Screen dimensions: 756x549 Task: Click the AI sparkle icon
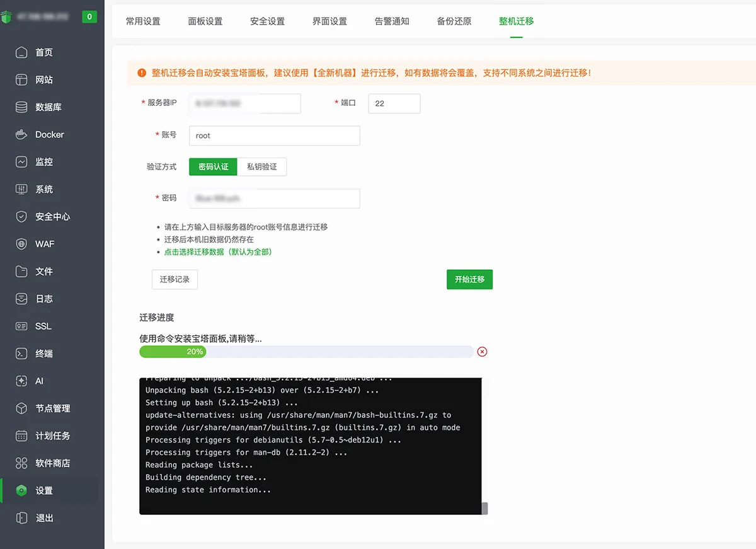(x=21, y=381)
